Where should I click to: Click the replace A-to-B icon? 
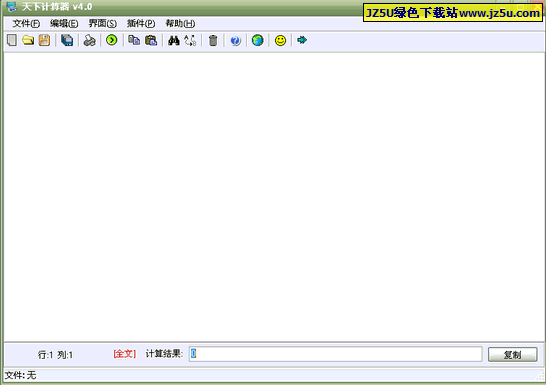click(x=190, y=40)
